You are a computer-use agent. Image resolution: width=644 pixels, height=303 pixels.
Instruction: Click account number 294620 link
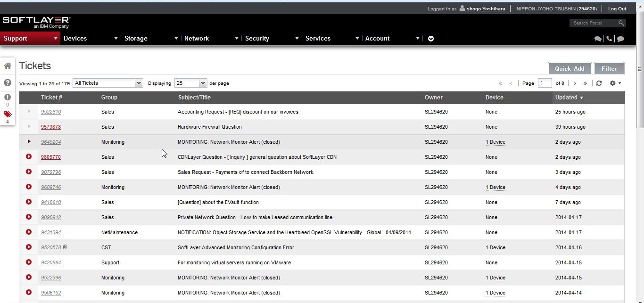[x=587, y=9]
